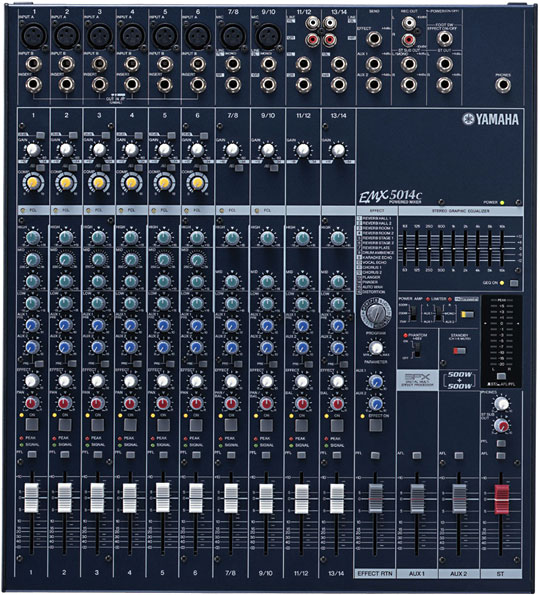
Task: Toggle the red STANDBY switch
Action: tap(459, 351)
